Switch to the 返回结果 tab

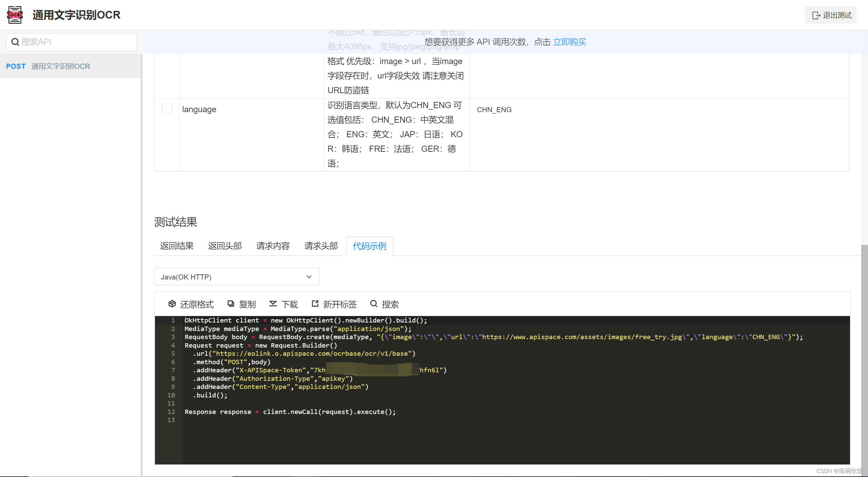click(177, 246)
